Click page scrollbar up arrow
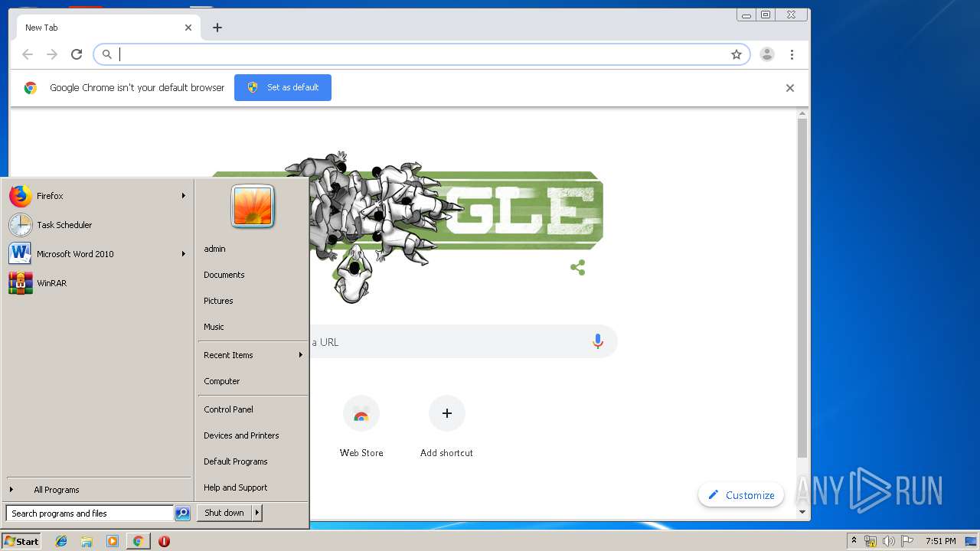The width and height of the screenshot is (980, 551). pos(802,114)
